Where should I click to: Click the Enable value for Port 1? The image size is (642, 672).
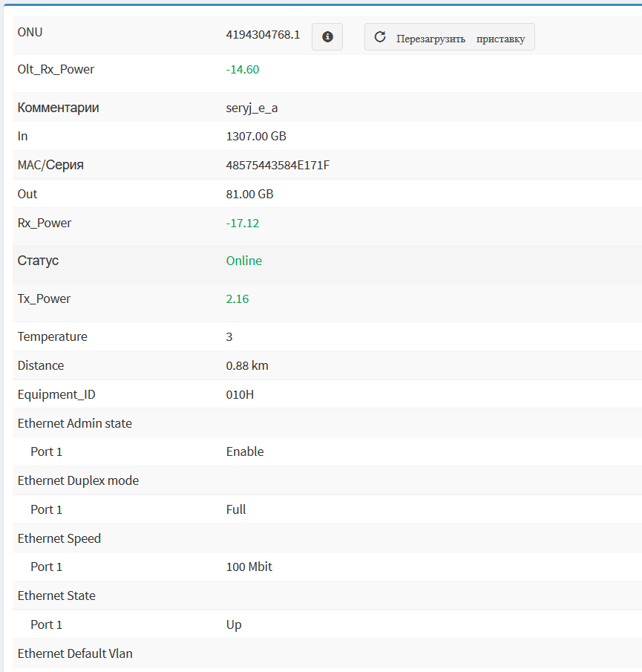tap(245, 452)
